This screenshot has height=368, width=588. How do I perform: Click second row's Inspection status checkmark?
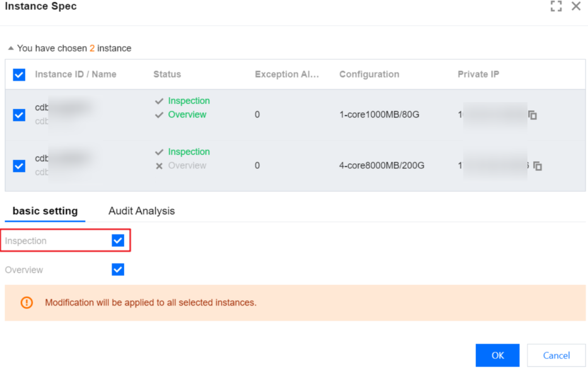(159, 152)
